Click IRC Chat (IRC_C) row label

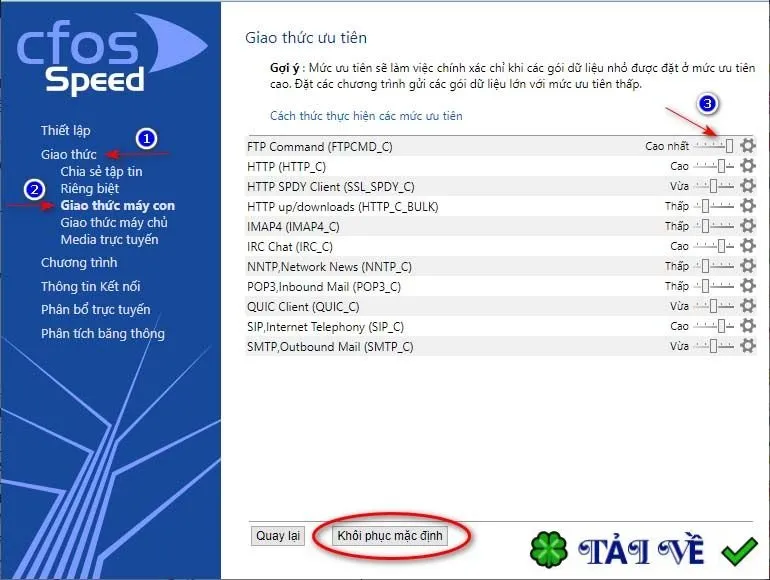pos(290,247)
